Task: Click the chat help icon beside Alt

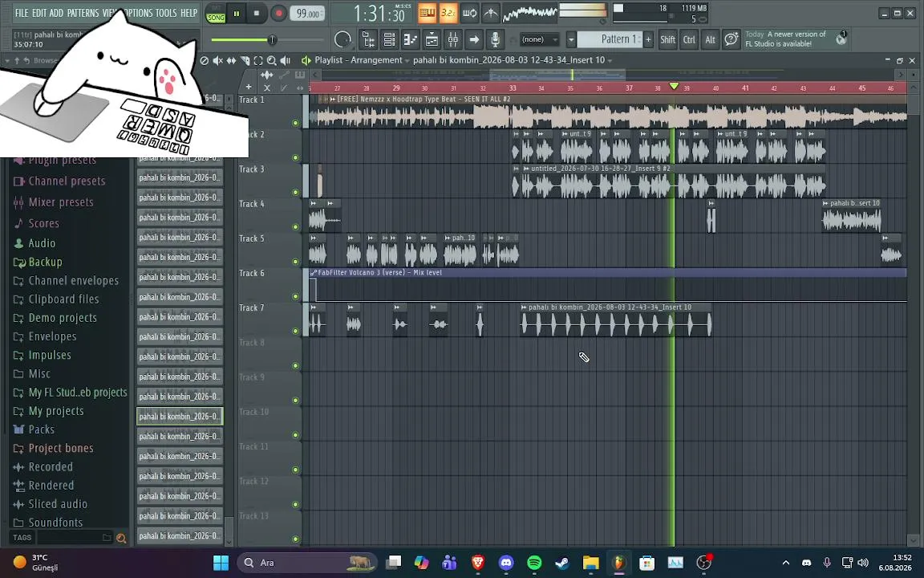Action: coord(731,39)
